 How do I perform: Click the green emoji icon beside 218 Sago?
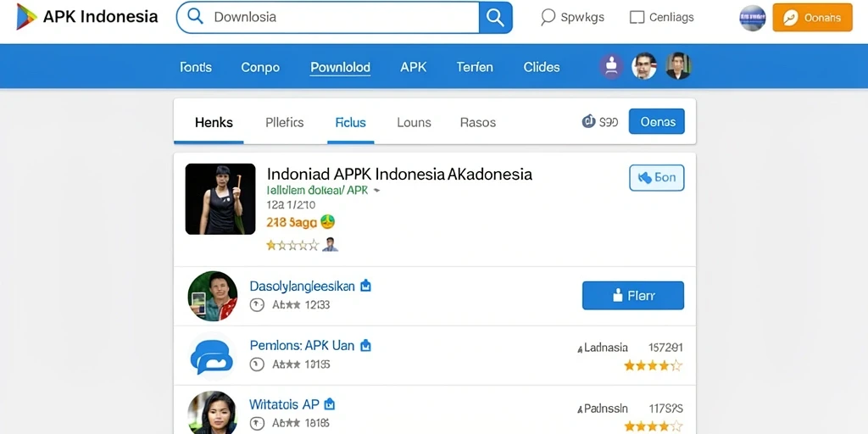point(328,223)
